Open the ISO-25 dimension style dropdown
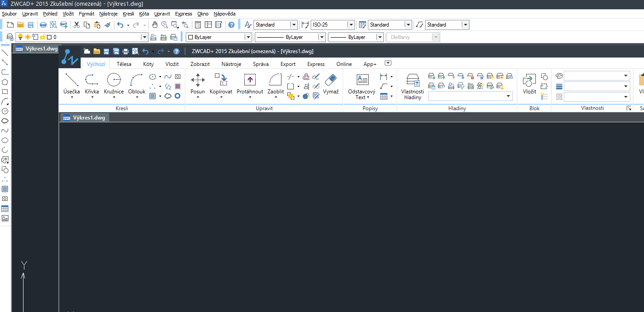644x312 pixels. click(x=351, y=25)
